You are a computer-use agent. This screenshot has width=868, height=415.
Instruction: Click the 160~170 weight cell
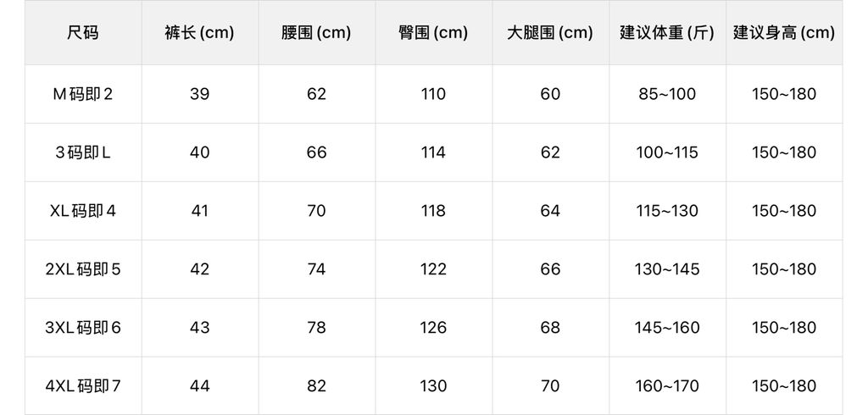[668, 385]
